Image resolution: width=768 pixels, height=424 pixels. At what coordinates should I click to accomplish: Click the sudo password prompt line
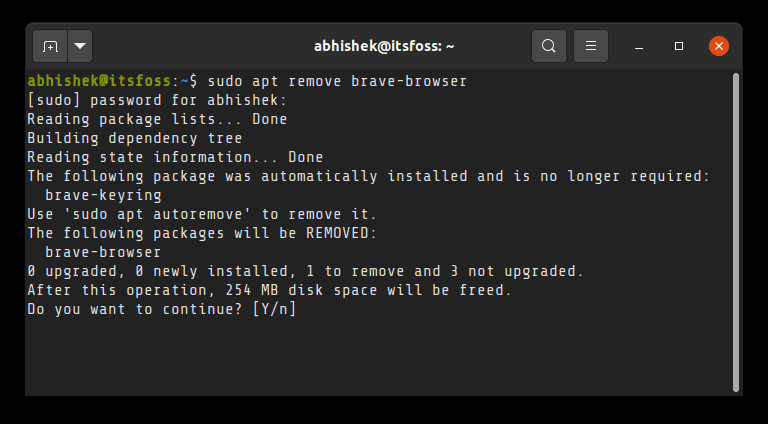(x=157, y=100)
